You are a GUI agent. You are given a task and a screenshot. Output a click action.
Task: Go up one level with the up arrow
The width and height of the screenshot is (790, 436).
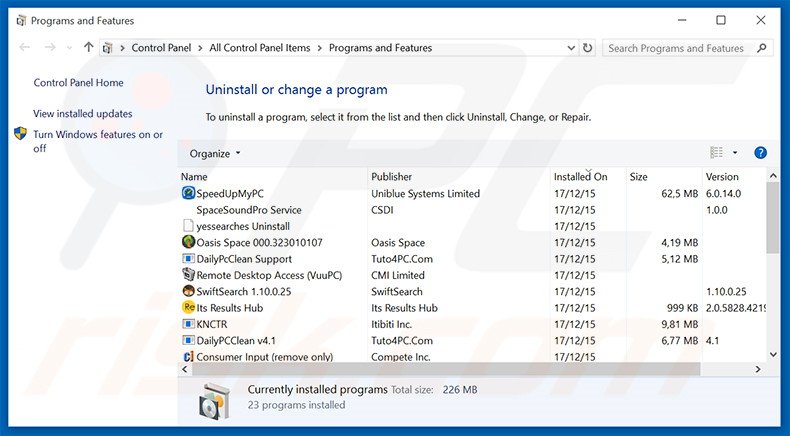tap(89, 47)
